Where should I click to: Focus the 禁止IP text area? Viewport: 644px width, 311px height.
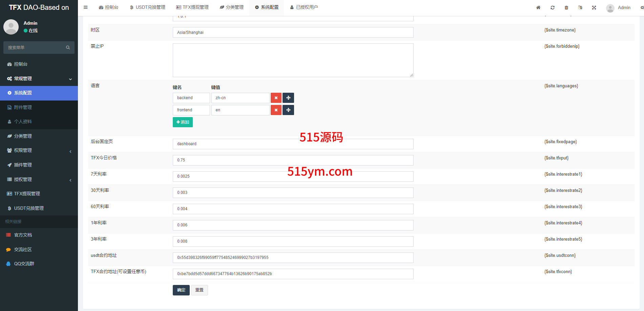293,60
